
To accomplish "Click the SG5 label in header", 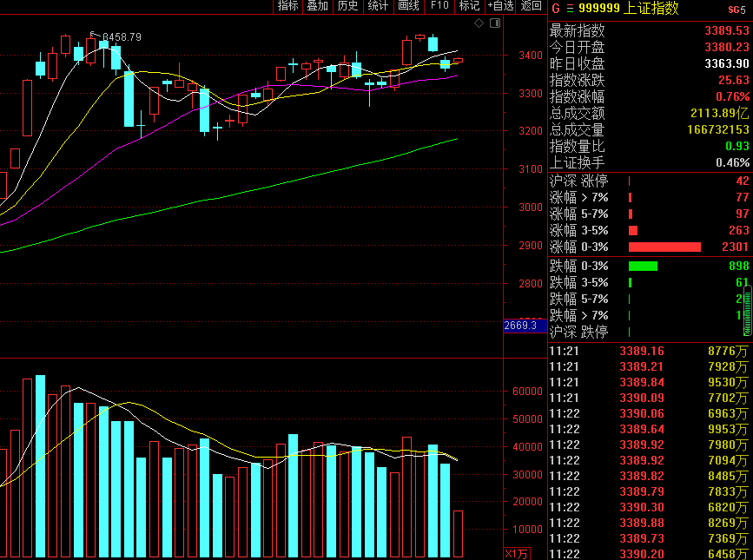I will click(736, 10).
